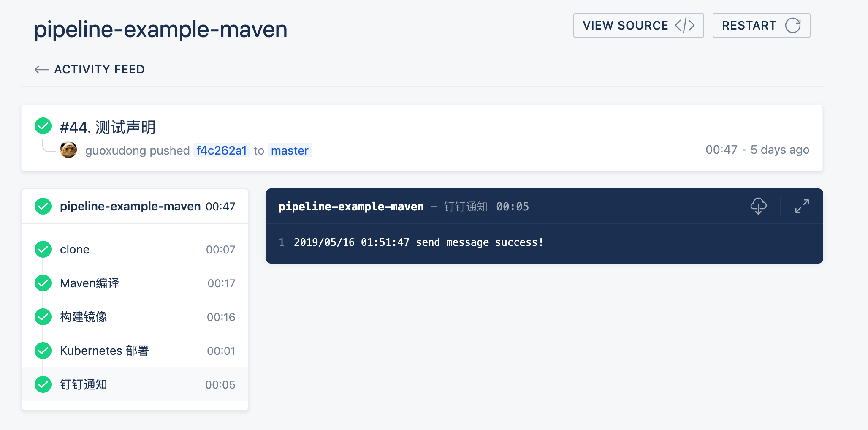This screenshot has width=868, height=430.
Task: Expand the log panel to fullscreen
Action: coord(802,206)
